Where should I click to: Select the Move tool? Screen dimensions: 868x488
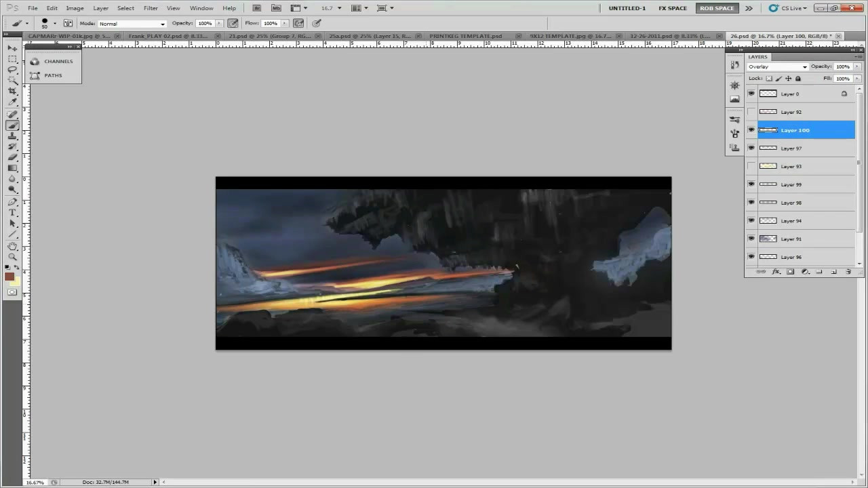click(12, 48)
